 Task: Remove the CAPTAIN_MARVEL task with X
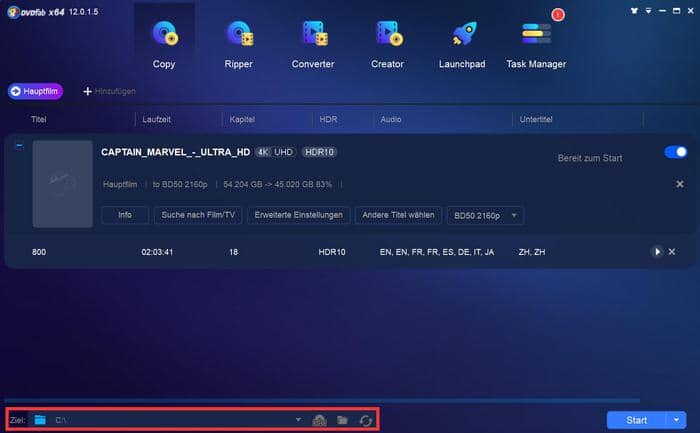click(679, 184)
